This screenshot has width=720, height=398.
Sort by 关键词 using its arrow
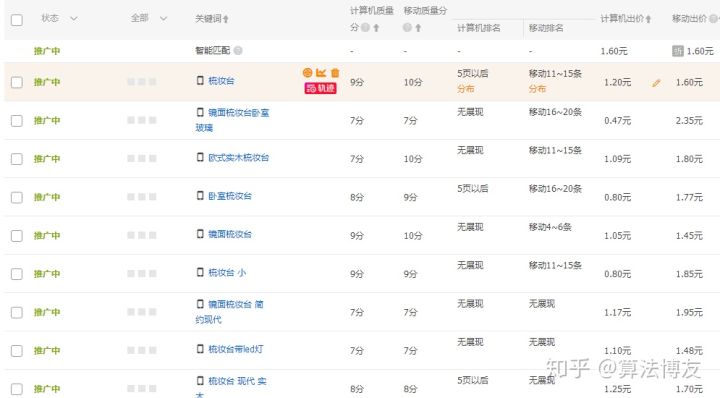click(x=225, y=19)
